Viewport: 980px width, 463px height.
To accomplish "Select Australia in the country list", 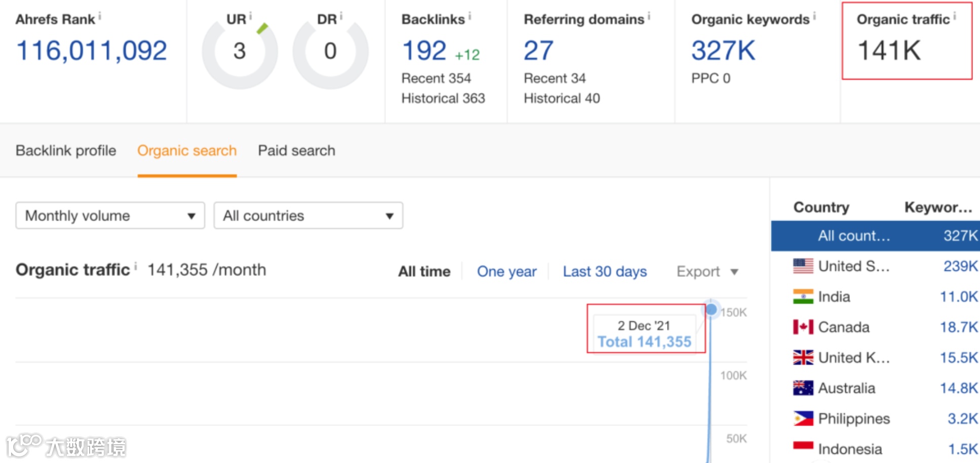I will click(875, 388).
